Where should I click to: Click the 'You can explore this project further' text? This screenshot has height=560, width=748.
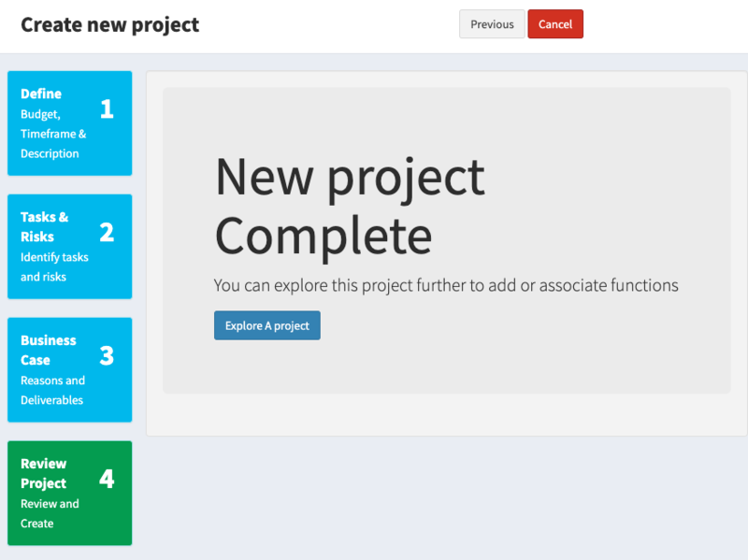(x=446, y=285)
